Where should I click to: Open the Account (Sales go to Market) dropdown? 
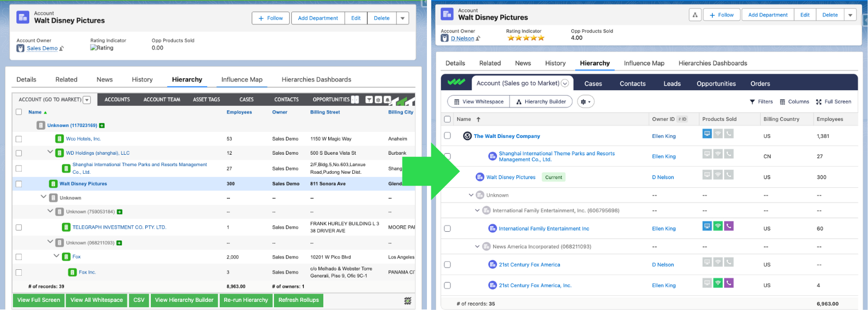565,83
